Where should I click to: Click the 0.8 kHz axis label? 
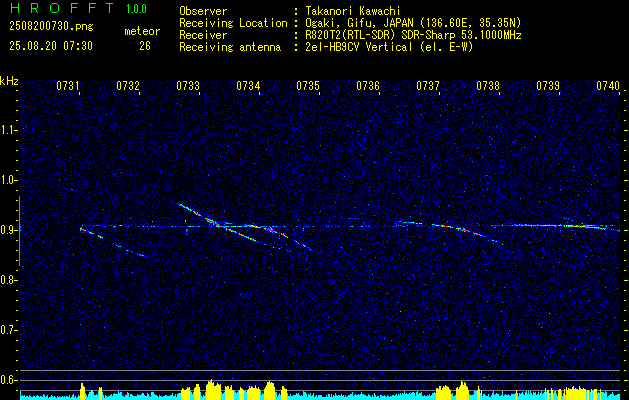[x=9, y=280]
